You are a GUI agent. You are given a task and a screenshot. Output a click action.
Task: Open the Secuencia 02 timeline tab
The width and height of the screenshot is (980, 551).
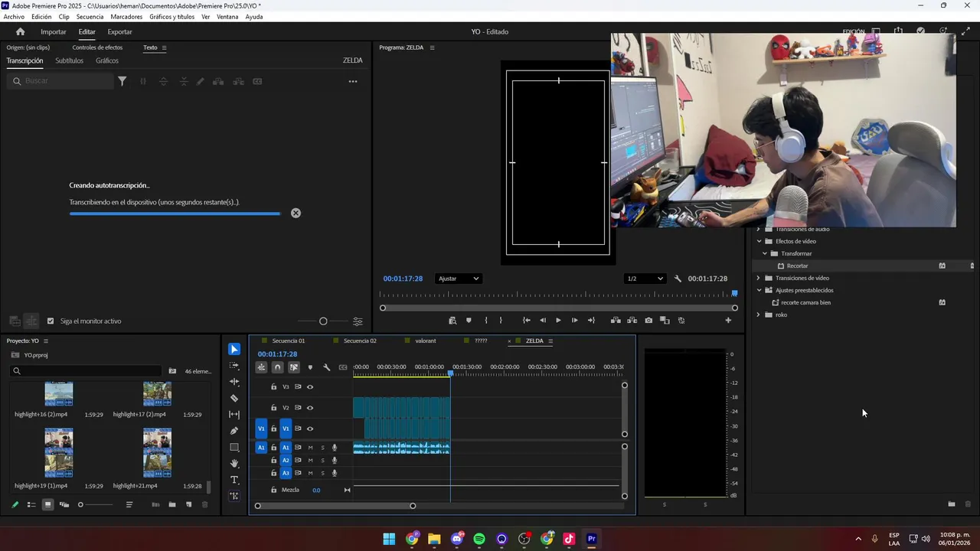(360, 341)
